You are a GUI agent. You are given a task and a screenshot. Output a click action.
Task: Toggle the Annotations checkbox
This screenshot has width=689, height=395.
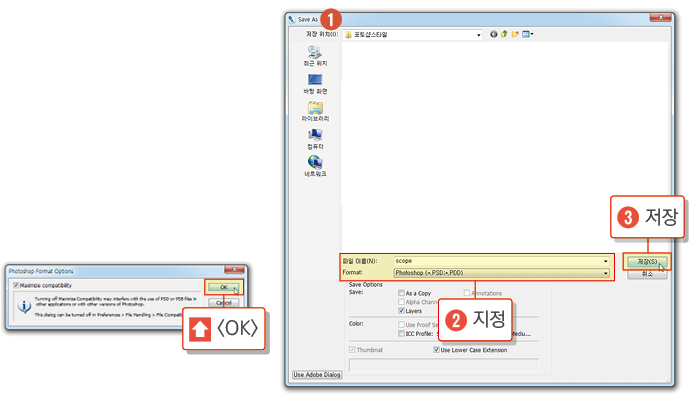point(467,293)
